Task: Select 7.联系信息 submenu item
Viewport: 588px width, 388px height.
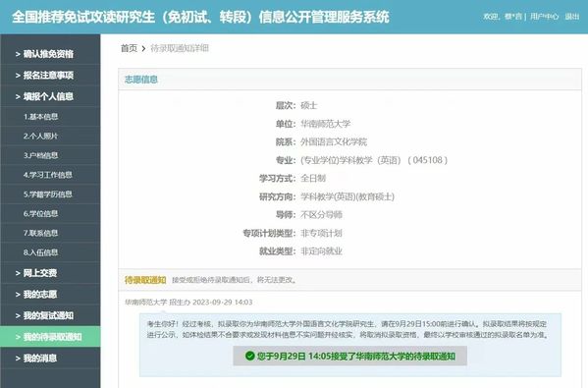Action: click(x=50, y=234)
